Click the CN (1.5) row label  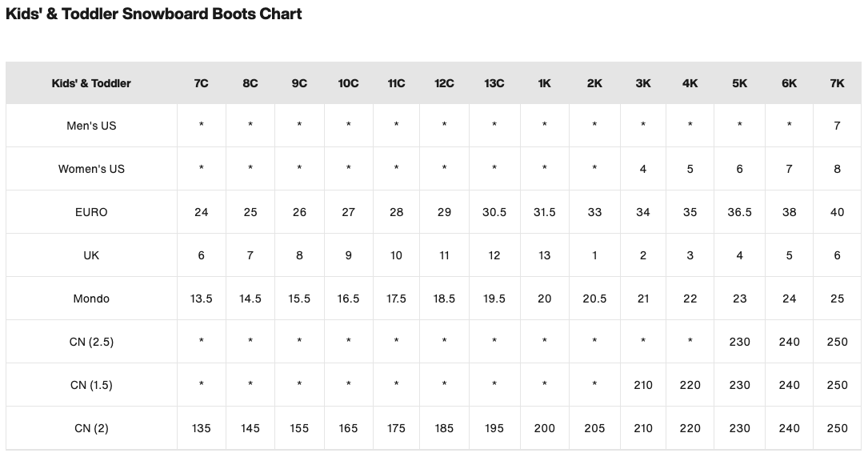pyautogui.click(x=91, y=385)
